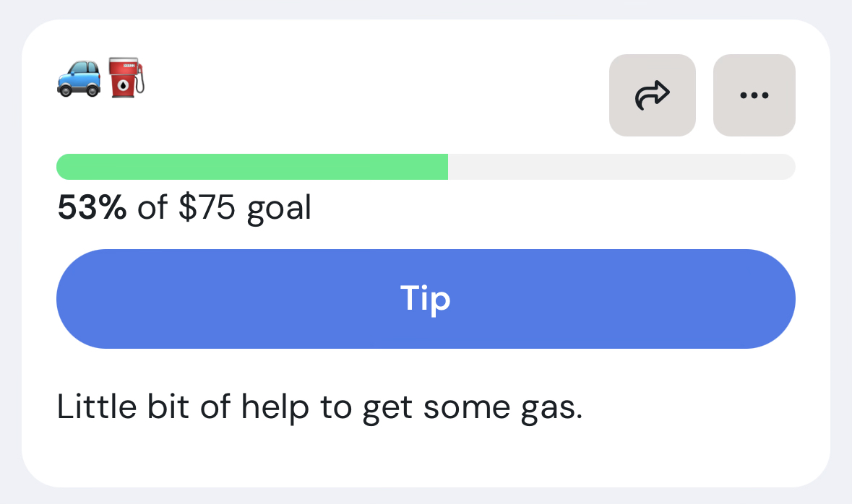
Task: Click the white "Tip" label text
Action: (426, 299)
